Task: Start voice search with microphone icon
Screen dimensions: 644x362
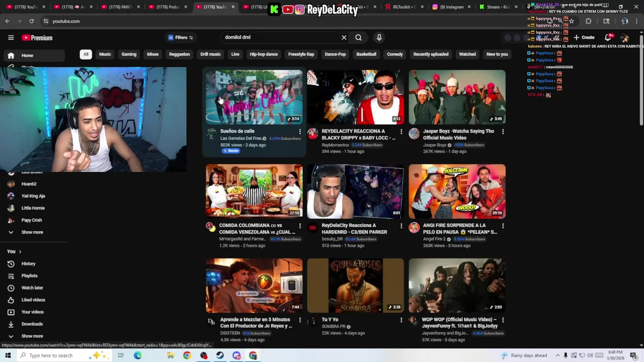Action: [379, 37]
